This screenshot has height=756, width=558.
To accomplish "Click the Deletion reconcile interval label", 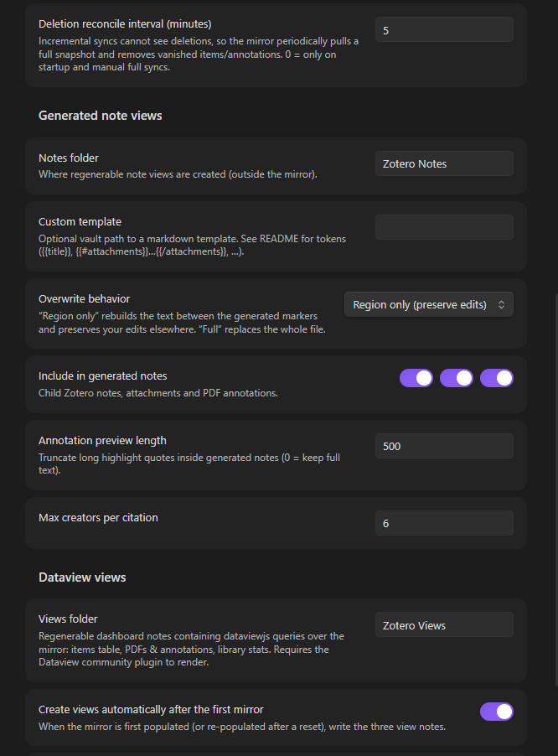I will tap(125, 24).
